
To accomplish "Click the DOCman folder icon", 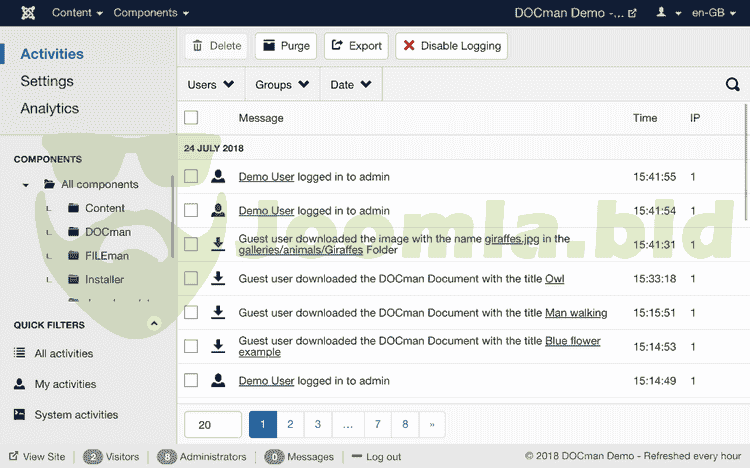I will (x=73, y=232).
